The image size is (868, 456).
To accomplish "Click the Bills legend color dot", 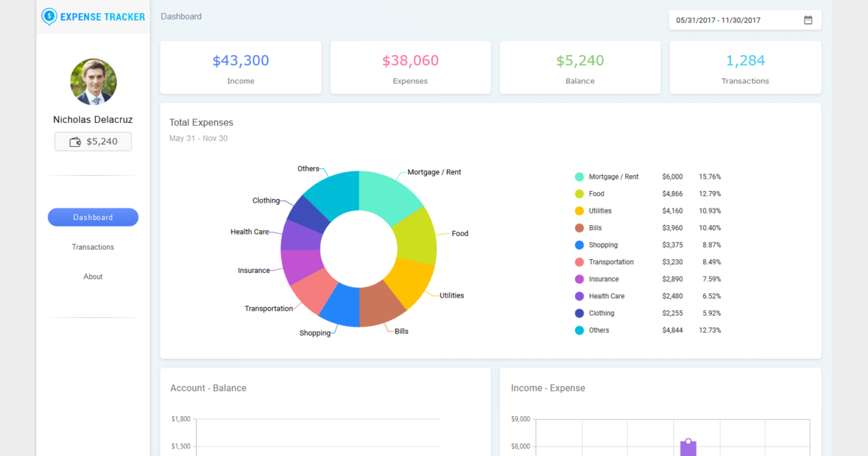I will (579, 228).
